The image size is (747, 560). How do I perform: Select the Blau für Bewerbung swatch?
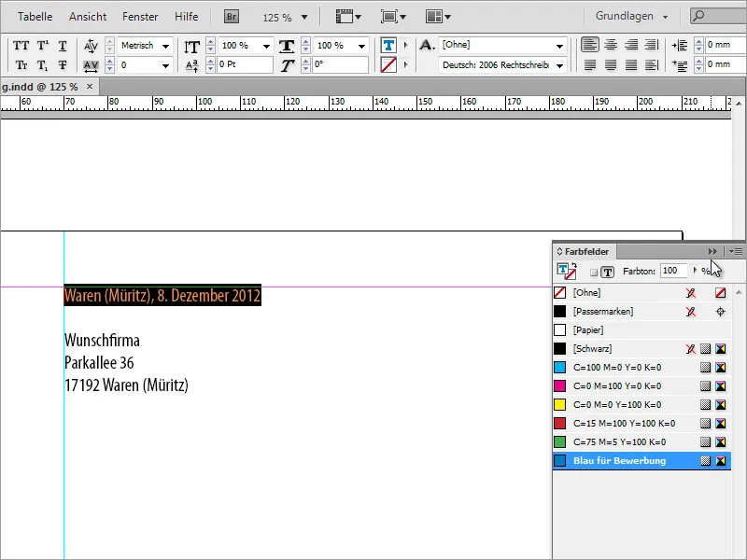pos(641,460)
